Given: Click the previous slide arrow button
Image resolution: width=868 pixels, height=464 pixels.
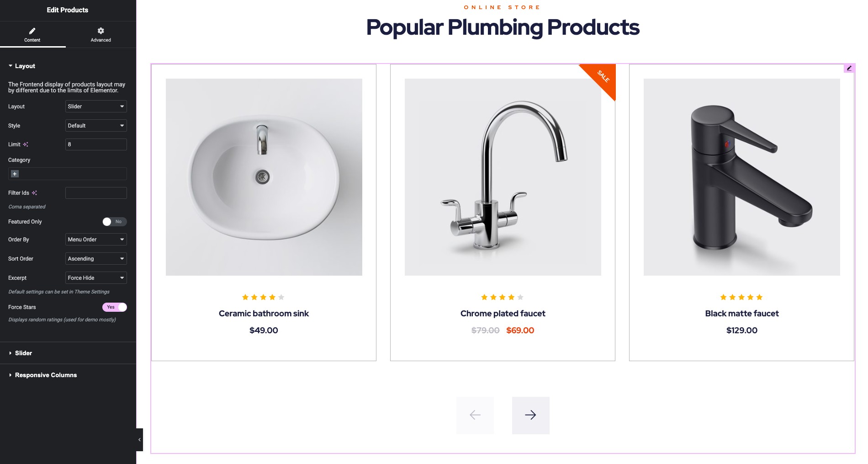Looking at the screenshot, I should pos(475,415).
